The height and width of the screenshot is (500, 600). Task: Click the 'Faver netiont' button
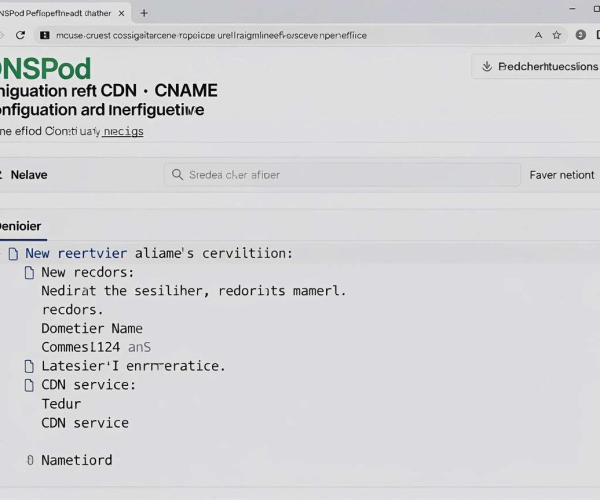(x=562, y=175)
